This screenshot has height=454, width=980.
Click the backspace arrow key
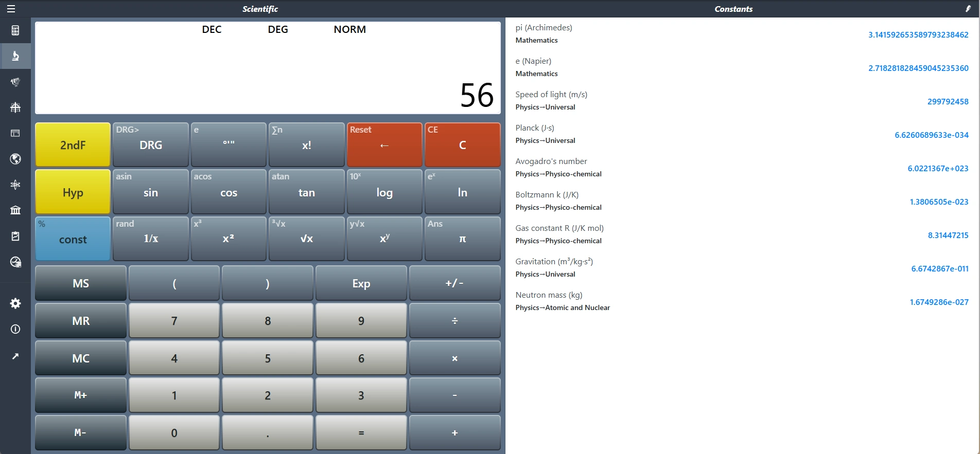(384, 144)
